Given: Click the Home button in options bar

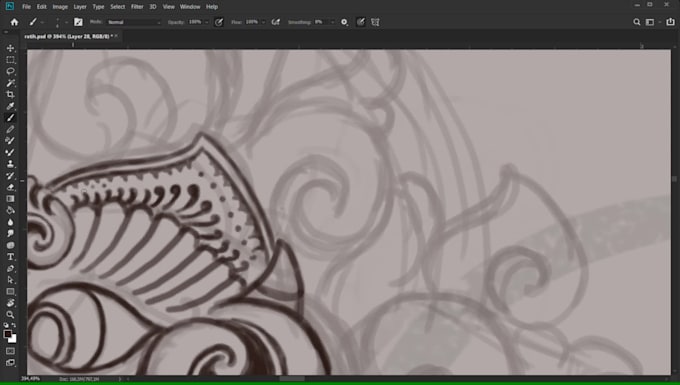Looking at the screenshot, I should (14, 22).
